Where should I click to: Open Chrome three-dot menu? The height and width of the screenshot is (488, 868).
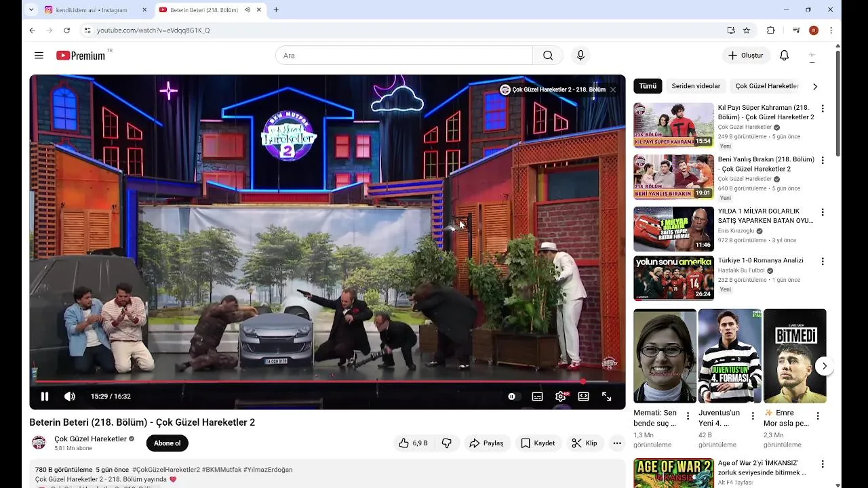(x=831, y=30)
